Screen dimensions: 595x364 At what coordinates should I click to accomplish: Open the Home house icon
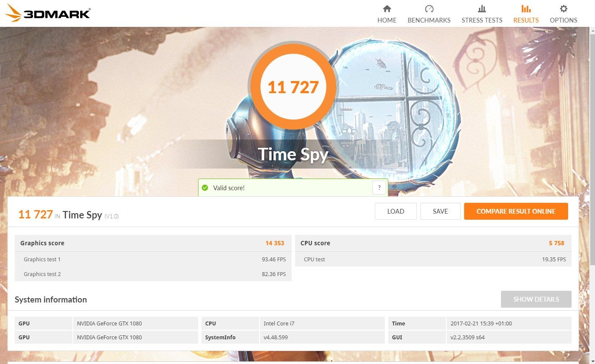(x=387, y=9)
